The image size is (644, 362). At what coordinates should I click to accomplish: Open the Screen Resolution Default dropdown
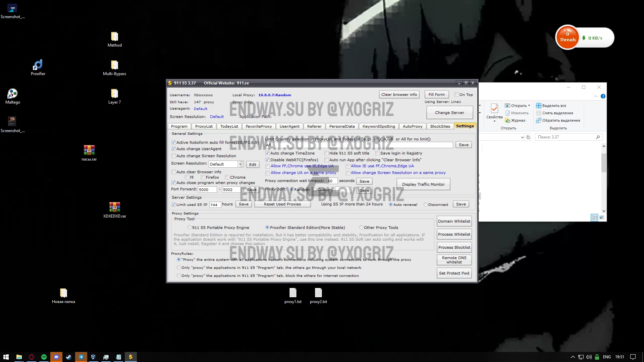coord(240,164)
